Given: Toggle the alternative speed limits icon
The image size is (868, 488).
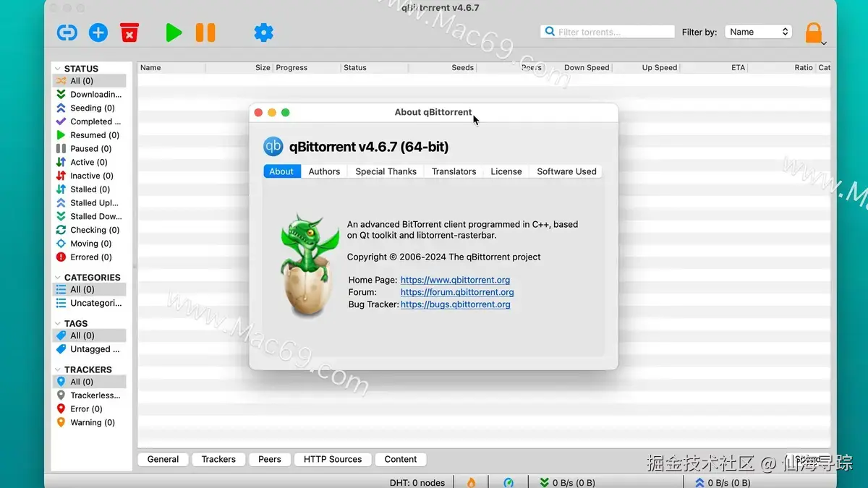Looking at the screenshot, I should click(x=509, y=482).
